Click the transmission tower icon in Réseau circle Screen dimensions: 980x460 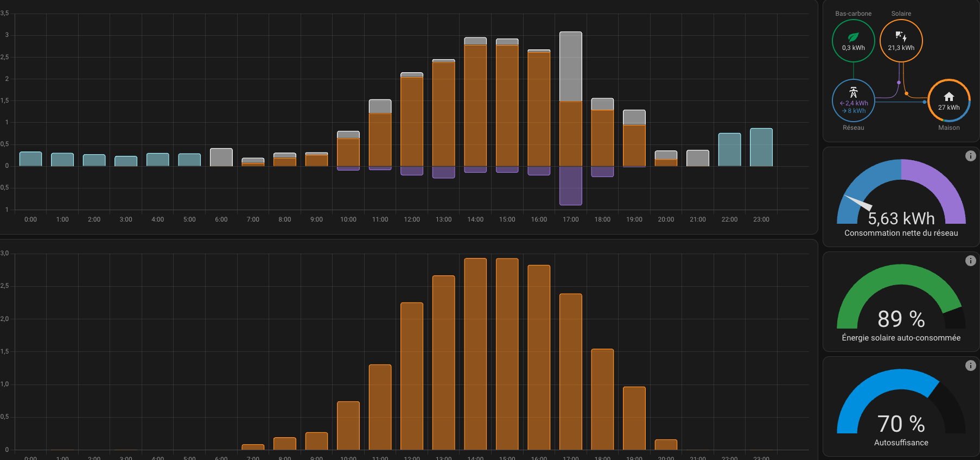pyautogui.click(x=853, y=92)
